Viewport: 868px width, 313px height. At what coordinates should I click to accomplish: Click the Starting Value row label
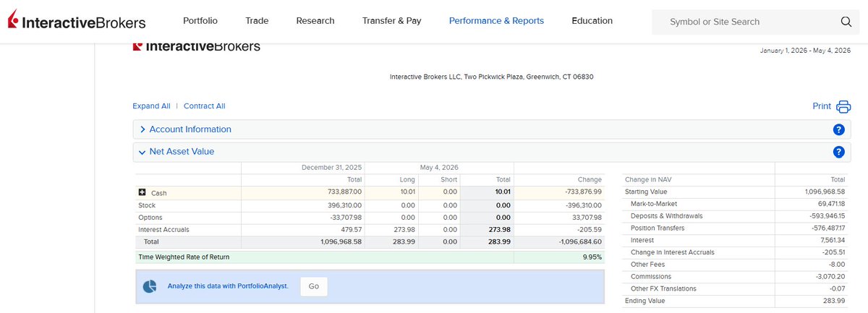point(646,192)
